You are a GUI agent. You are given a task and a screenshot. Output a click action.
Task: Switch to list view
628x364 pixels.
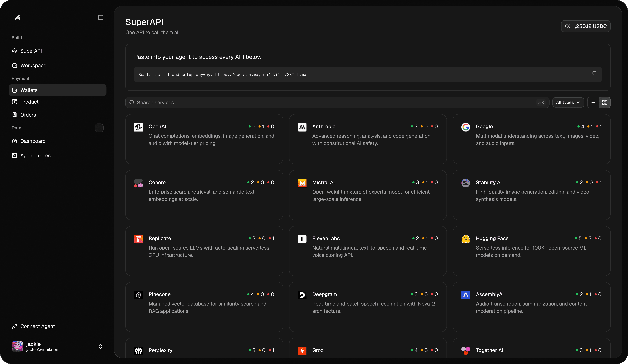(593, 102)
